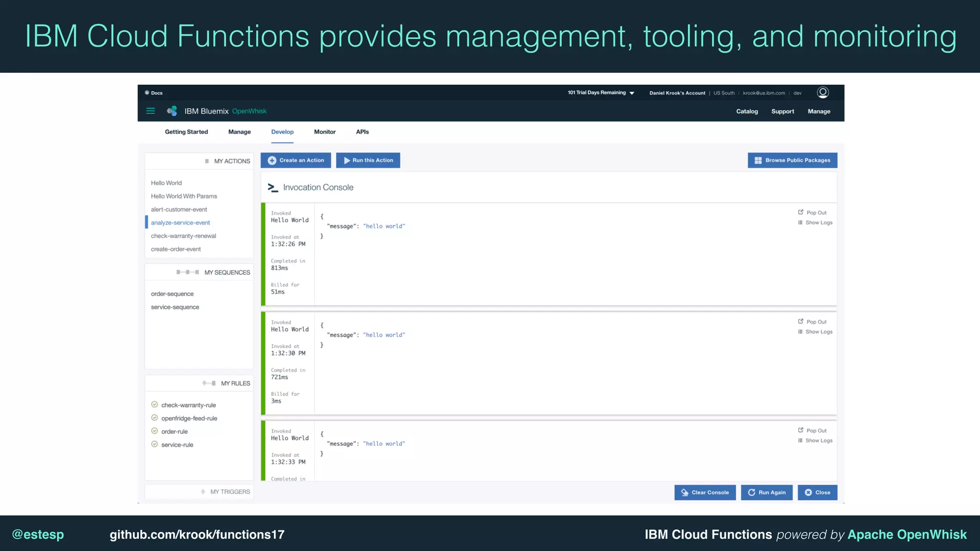The image size is (980, 551).
Task: Open the hamburger navigation menu
Action: (150, 111)
